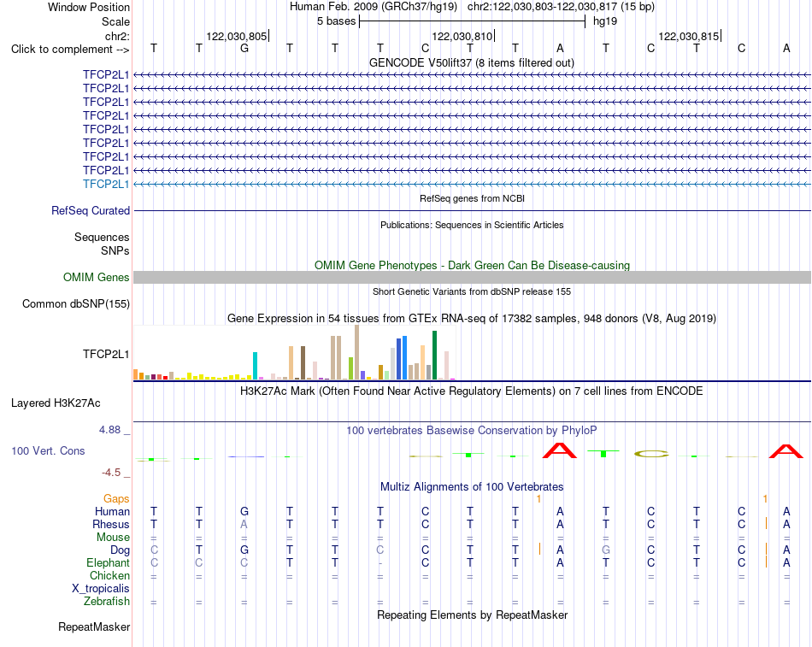Click the dark green bar in GTEx chart
This screenshot has width=812, height=647.
434,356
